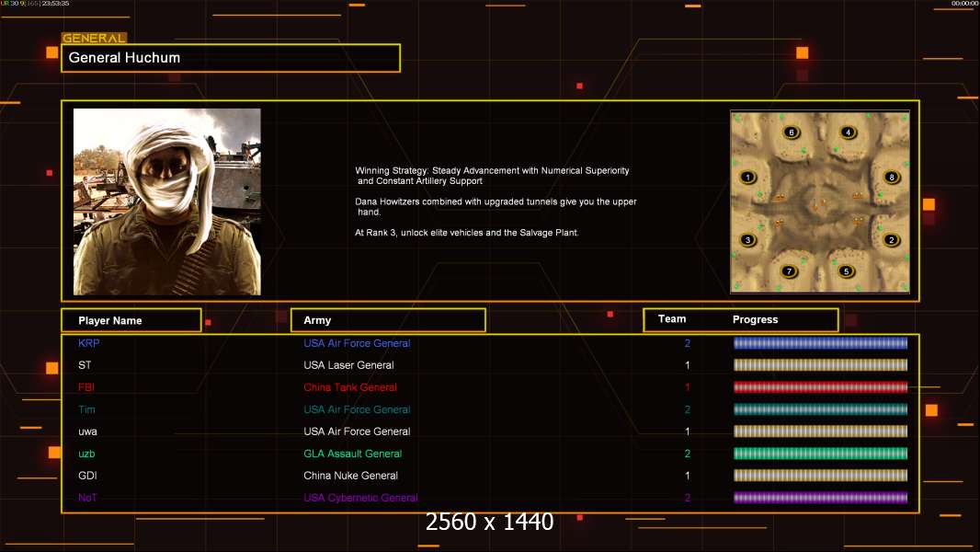The height and width of the screenshot is (552, 980).
Task: Click FBI's red progress bar
Action: (821, 387)
